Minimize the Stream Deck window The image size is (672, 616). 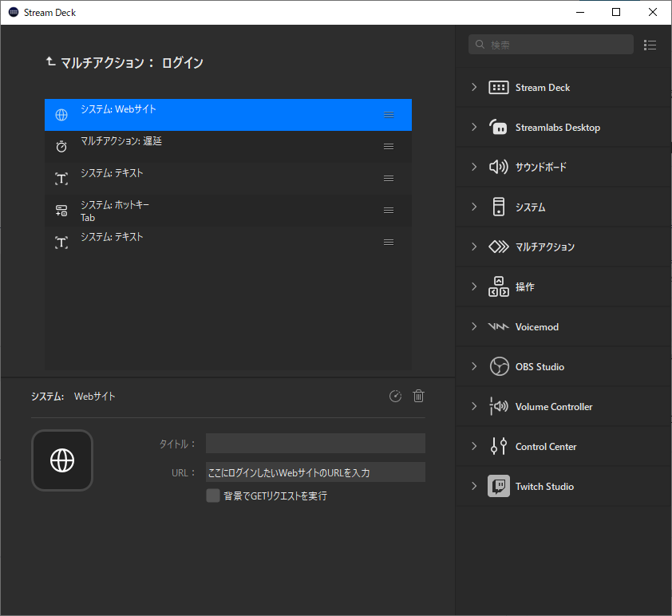point(580,12)
